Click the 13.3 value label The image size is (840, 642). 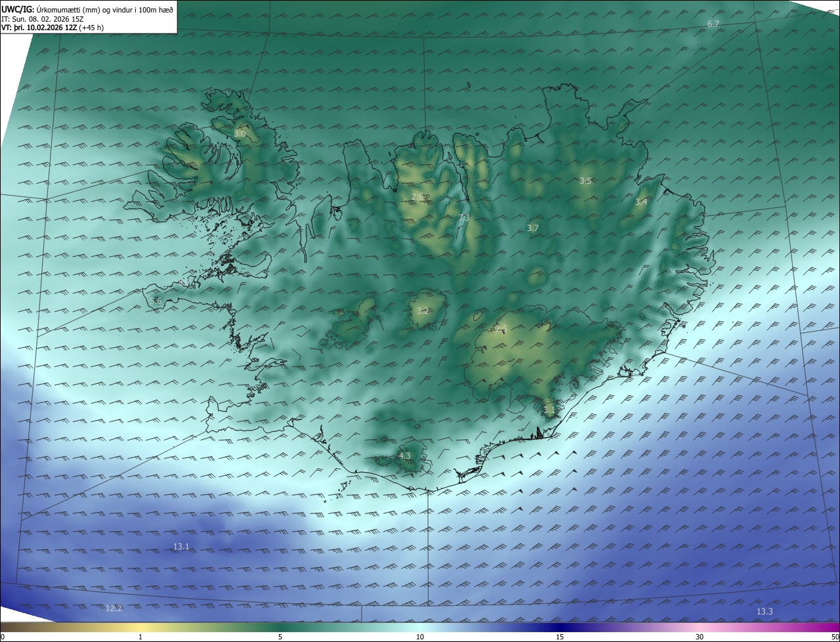pyautogui.click(x=765, y=611)
